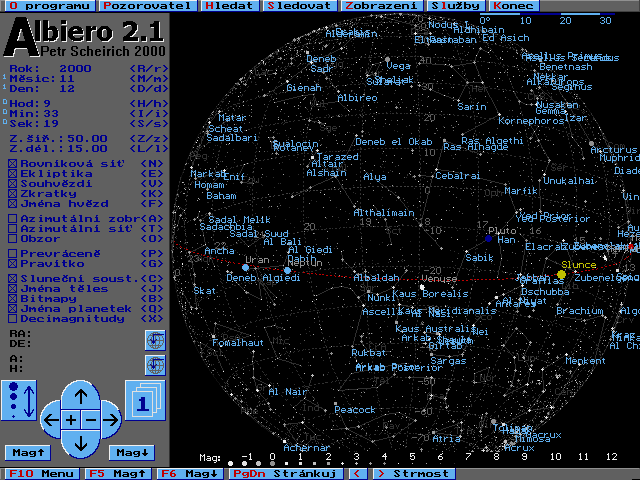Click the Deneb star label

tap(321, 59)
